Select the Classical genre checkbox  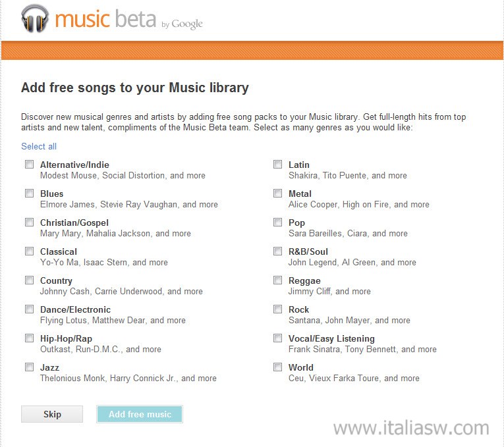tap(29, 251)
